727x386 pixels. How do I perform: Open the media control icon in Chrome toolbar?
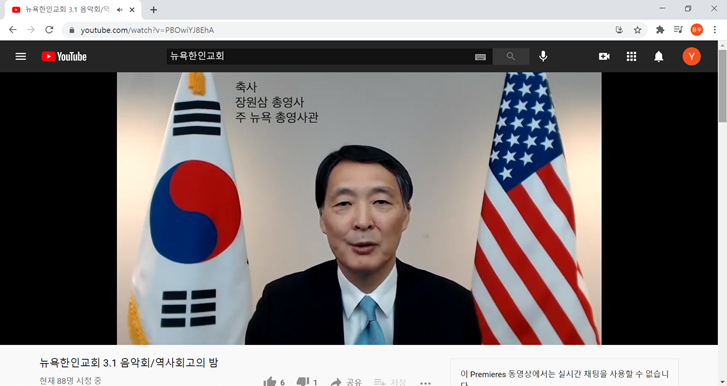pos(678,30)
